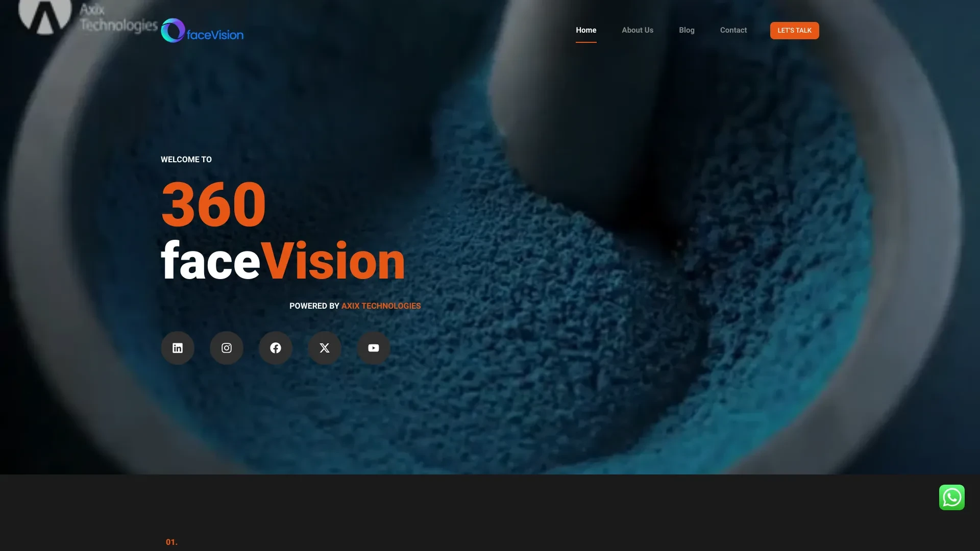
Task: Open the X (Twitter) profile link
Action: pos(325,348)
